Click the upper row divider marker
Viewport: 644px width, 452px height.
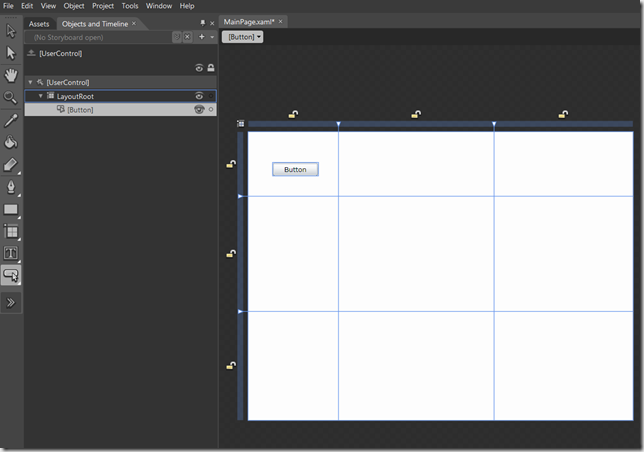point(241,196)
